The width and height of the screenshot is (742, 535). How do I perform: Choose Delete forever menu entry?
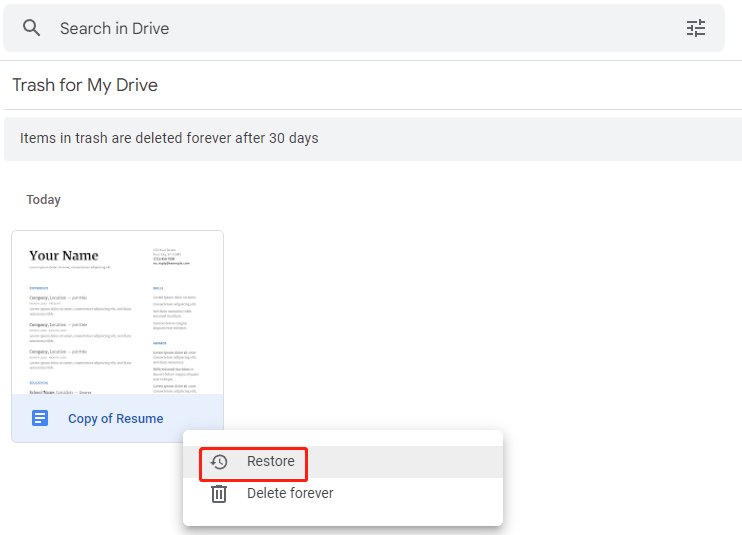pos(290,493)
